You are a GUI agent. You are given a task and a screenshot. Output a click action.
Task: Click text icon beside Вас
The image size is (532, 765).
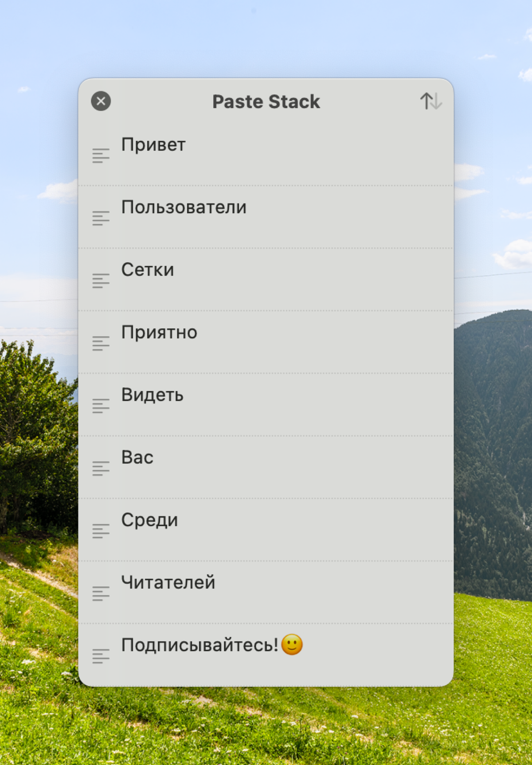point(101,468)
